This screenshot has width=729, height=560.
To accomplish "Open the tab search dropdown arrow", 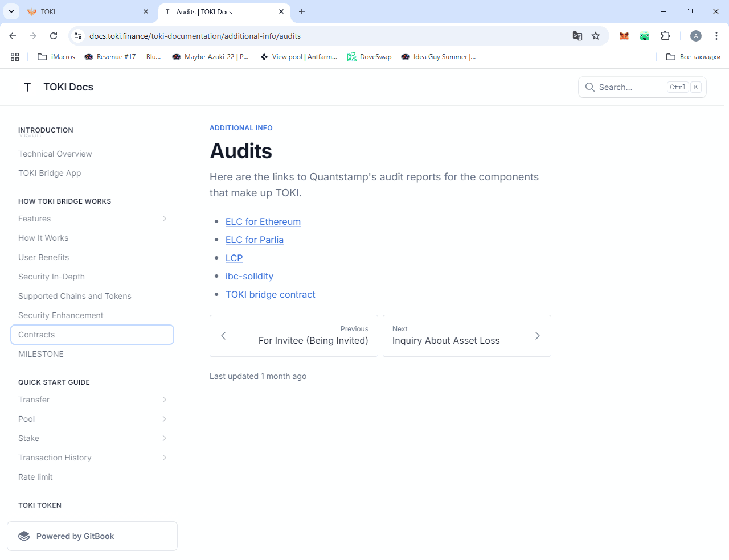I will click(11, 11).
